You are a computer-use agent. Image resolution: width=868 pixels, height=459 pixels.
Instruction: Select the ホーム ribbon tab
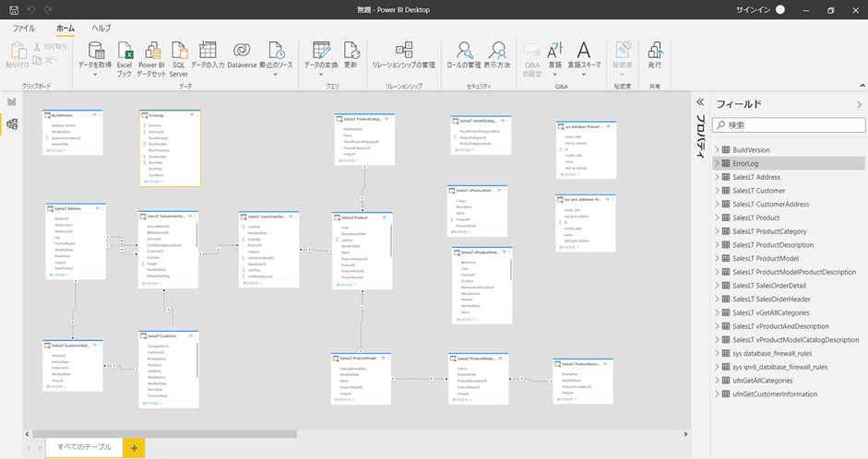tap(65, 29)
